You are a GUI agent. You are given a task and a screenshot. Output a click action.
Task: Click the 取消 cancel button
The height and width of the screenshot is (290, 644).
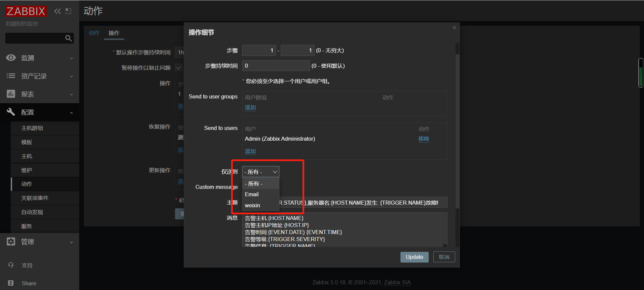444,257
